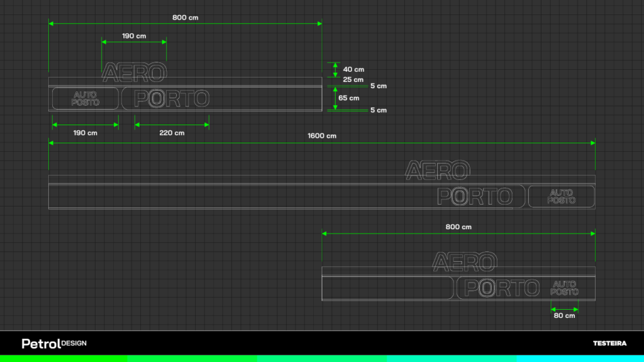Select the 220 cm dimension label

click(172, 133)
